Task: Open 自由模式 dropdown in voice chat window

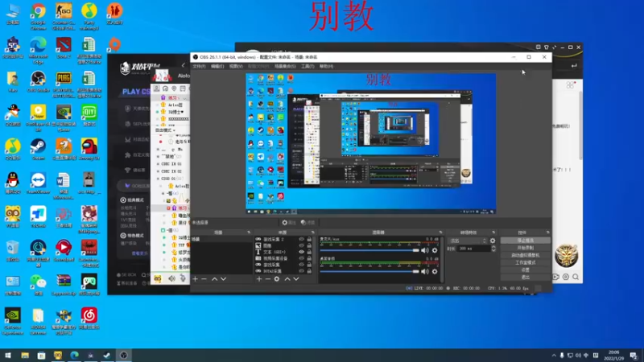Action: [x=165, y=130]
